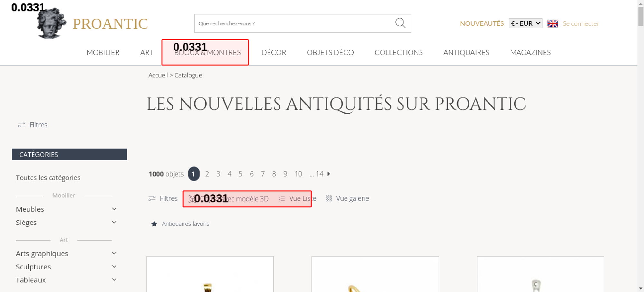Go to page 2 of results
The height and width of the screenshot is (292, 644).
point(207,174)
